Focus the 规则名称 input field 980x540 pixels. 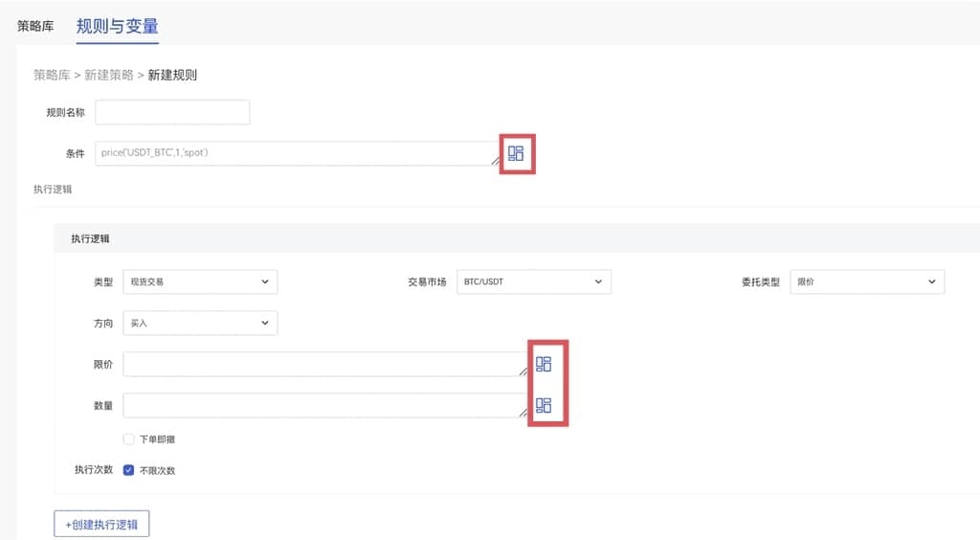(172, 112)
